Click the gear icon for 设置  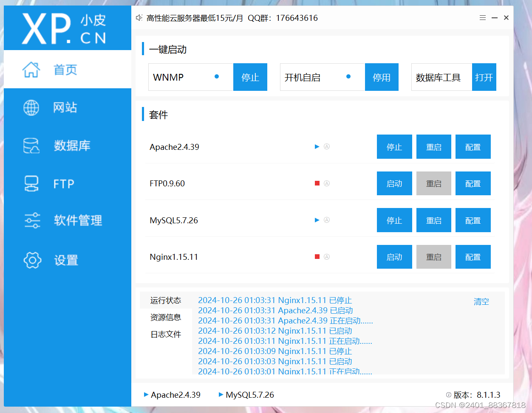tap(32, 260)
